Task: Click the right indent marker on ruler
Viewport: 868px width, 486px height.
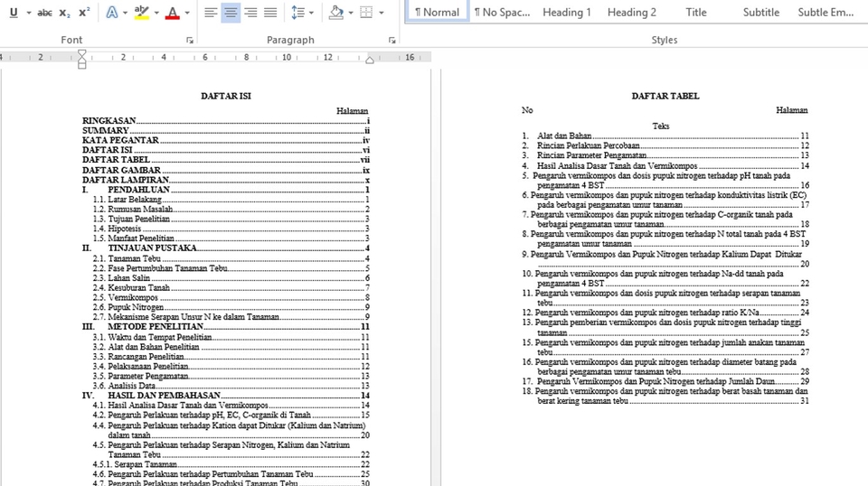Action: pos(370,60)
